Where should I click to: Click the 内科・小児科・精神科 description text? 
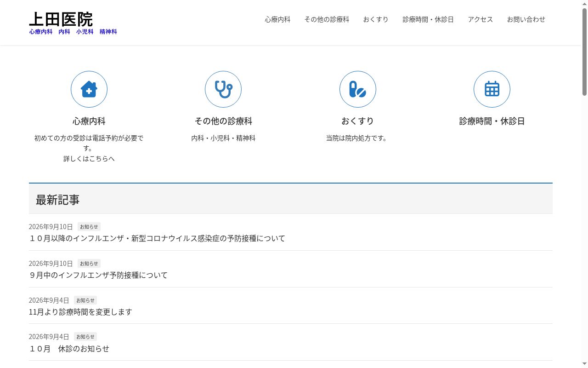pyautogui.click(x=223, y=138)
